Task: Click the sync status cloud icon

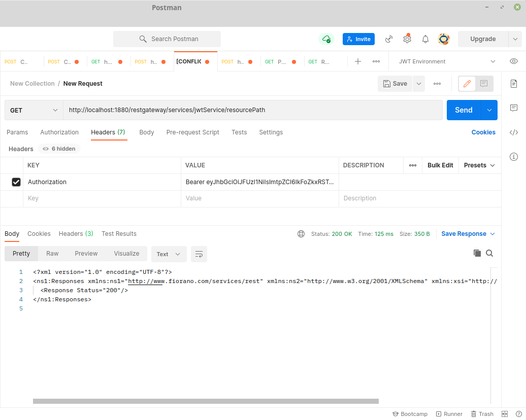Action: pyautogui.click(x=326, y=39)
